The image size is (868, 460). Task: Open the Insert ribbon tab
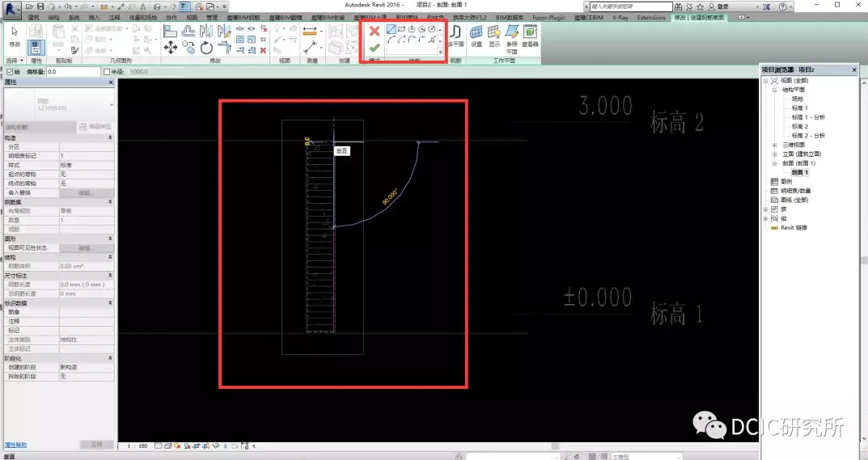point(94,18)
